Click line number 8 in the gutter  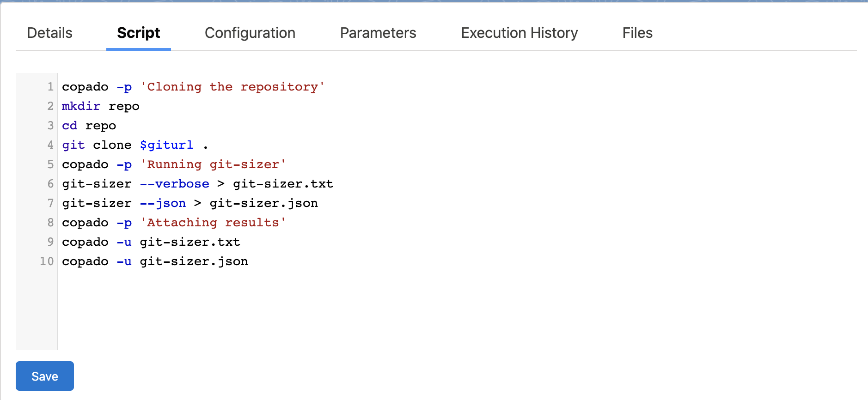tap(50, 223)
